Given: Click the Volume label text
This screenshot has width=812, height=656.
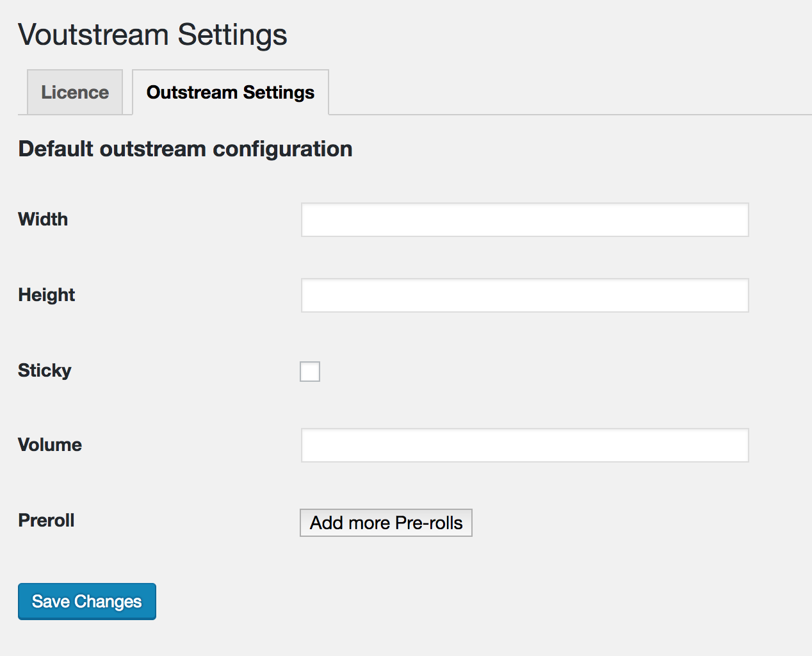Looking at the screenshot, I should (x=50, y=445).
